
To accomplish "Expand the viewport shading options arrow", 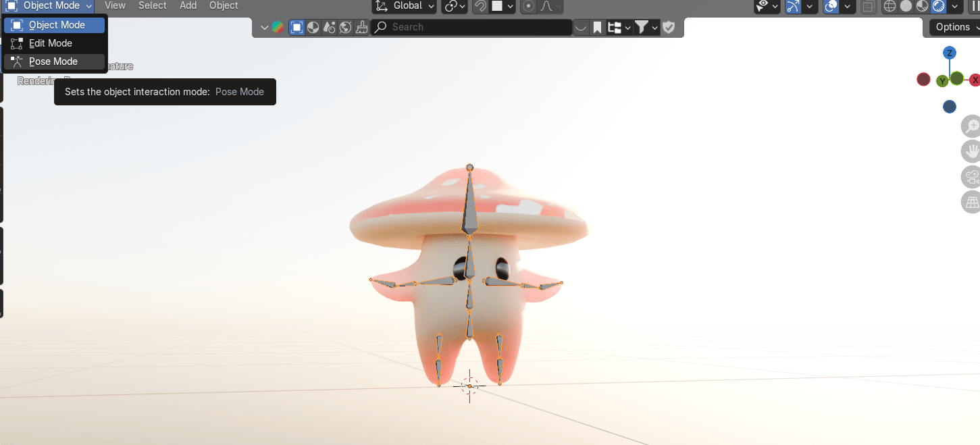I will (955, 6).
